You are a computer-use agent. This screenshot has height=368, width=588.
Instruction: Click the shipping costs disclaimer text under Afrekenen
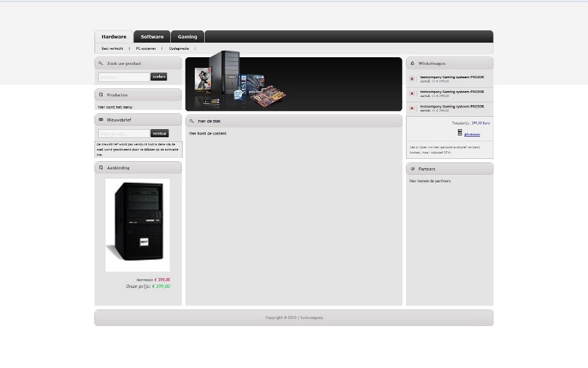[444, 150]
